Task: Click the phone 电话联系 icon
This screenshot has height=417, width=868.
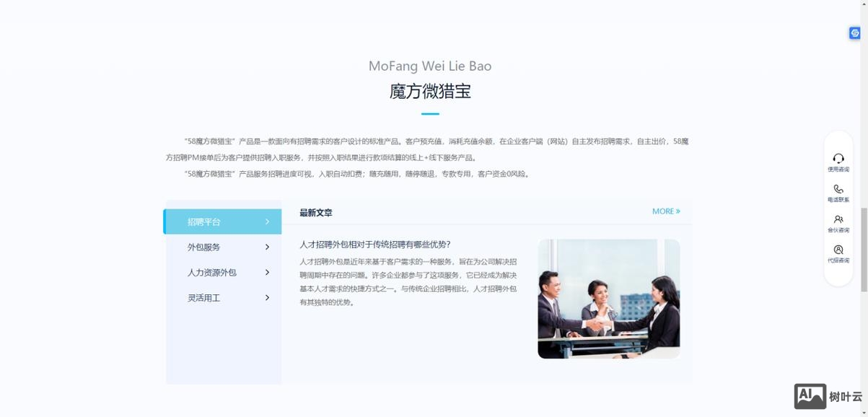Action: tap(838, 189)
